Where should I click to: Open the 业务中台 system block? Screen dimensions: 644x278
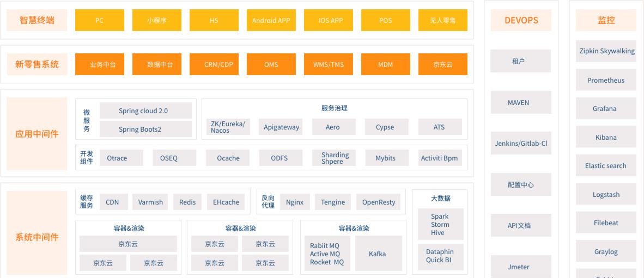[x=99, y=64]
